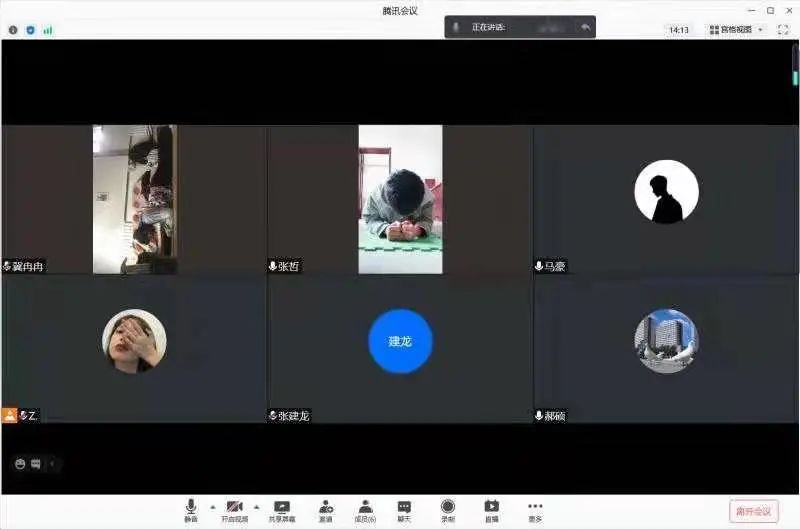
Task: Open the three-dot more menu
Action: coord(535,511)
